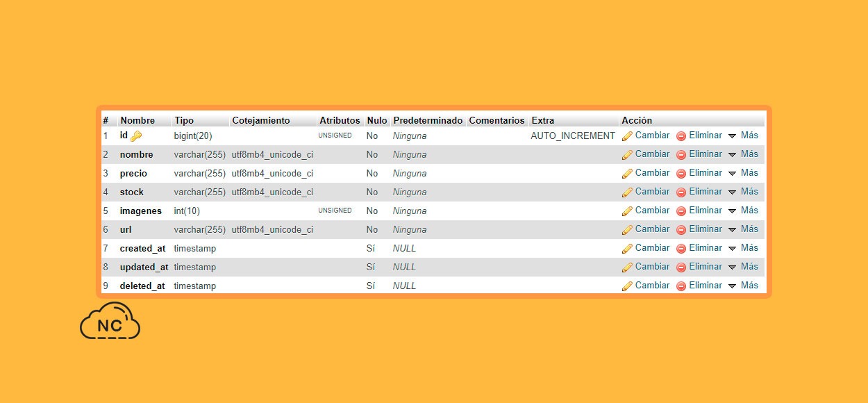Click the red delete icon in updated_at row
868x403 pixels.
[681, 268]
